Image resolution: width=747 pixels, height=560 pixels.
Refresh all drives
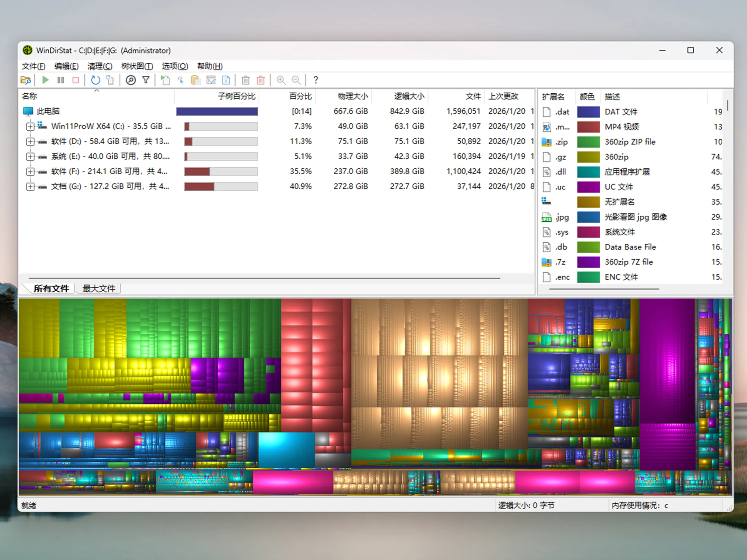(95, 80)
